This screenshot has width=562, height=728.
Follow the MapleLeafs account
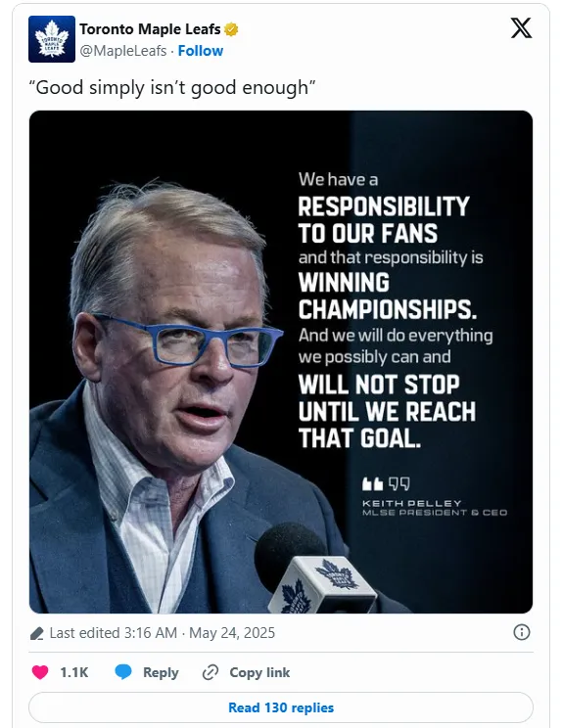[x=201, y=51]
